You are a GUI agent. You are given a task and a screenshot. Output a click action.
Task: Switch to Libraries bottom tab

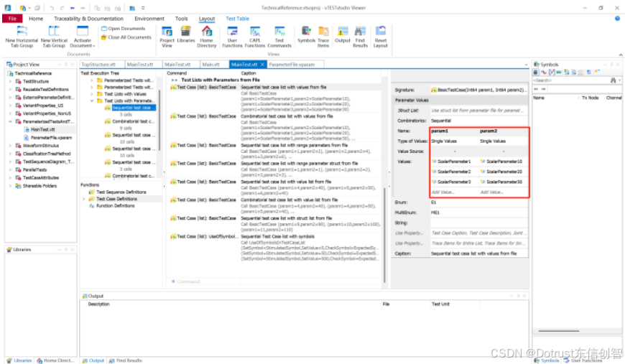click(19, 360)
